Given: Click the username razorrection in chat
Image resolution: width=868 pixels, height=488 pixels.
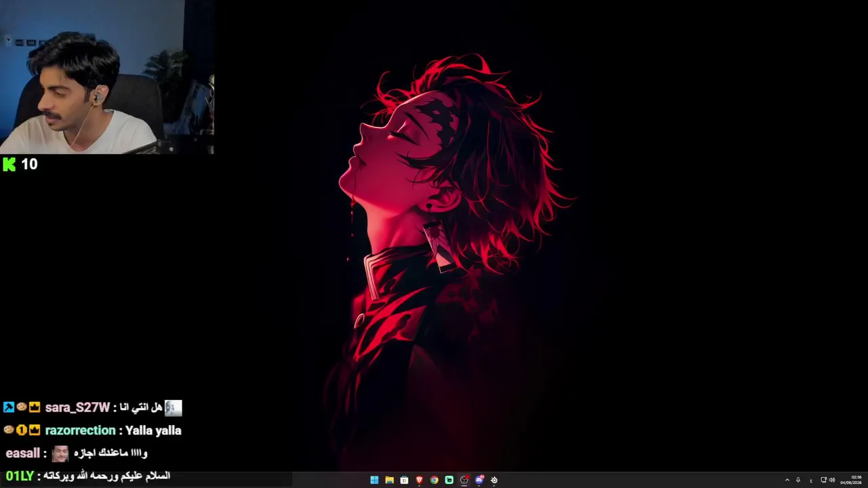Looking at the screenshot, I should click(x=80, y=430).
